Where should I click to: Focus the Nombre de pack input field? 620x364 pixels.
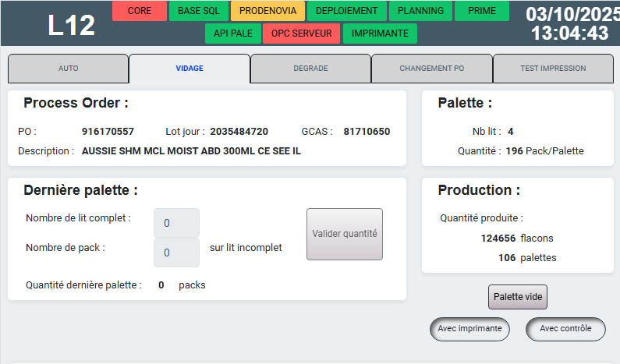(176, 253)
